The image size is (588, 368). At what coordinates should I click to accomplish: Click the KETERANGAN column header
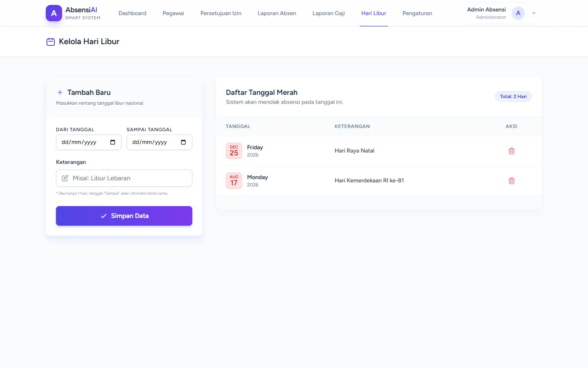click(x=352, y=126)
